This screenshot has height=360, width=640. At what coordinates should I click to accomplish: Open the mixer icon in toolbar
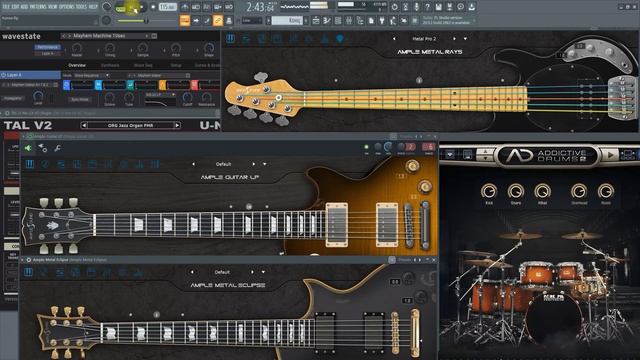pyautogui.click(x=349, y=20)
